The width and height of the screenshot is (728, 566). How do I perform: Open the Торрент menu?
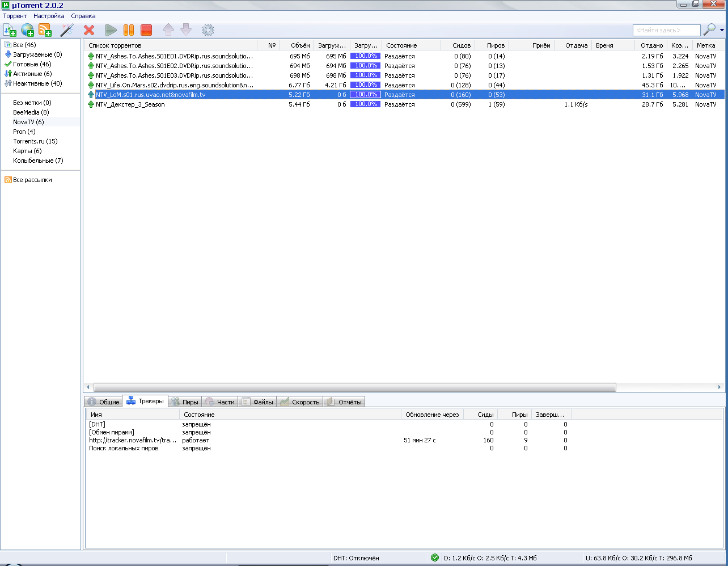tap(15, 16)
